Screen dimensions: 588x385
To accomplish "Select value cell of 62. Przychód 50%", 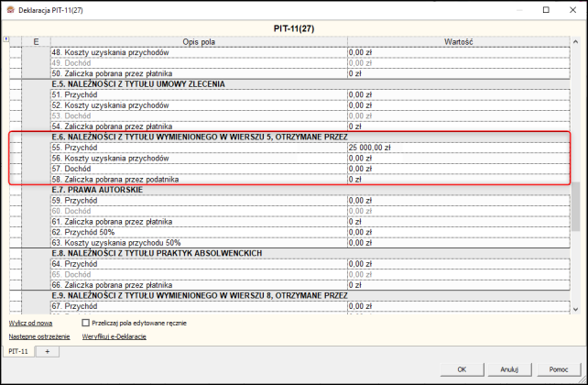I will point(458,232).
